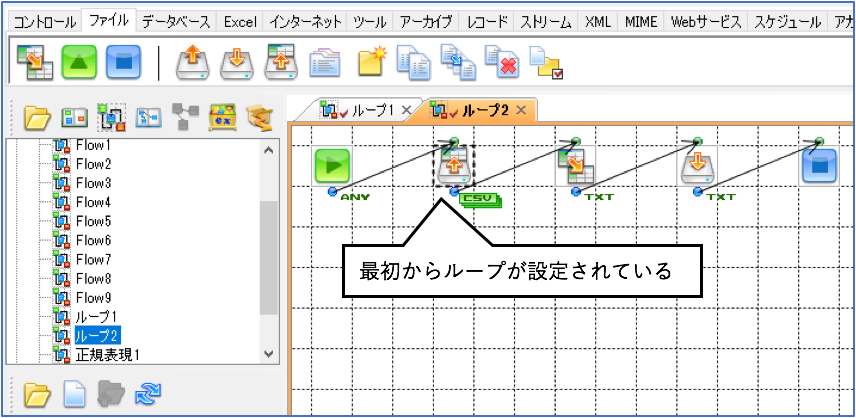Select Flow4 in the flow tree

point(93,202)
